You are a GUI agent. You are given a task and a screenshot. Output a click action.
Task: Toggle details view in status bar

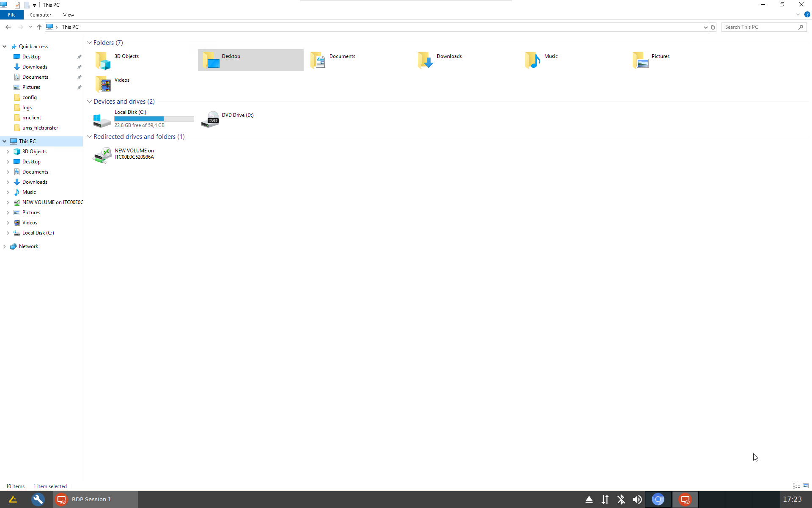[796, 486]
